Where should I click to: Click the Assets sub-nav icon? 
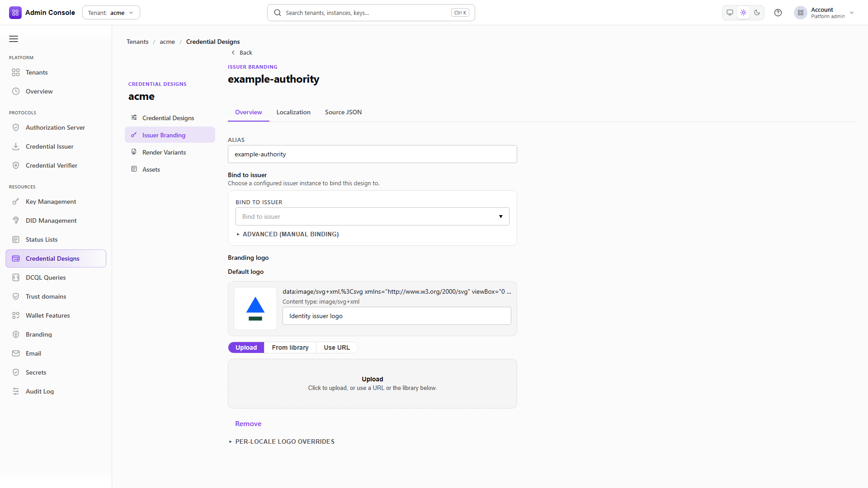tap(134, 169)
